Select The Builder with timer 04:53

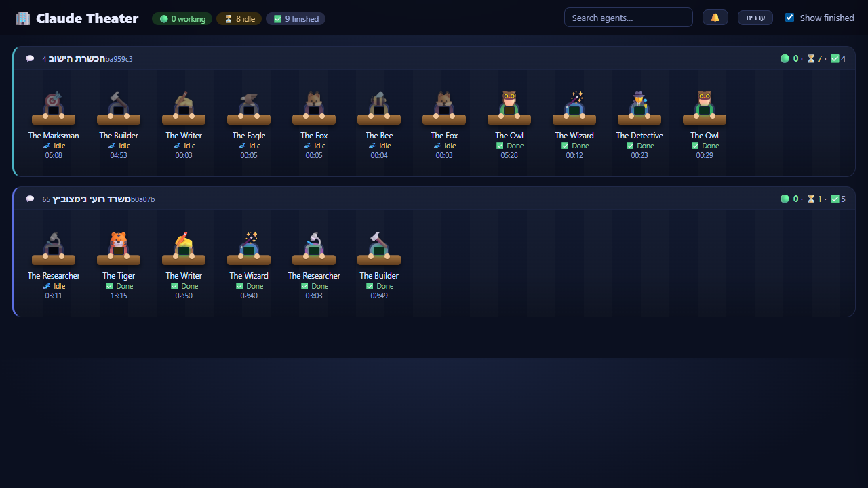coord(119,108)
